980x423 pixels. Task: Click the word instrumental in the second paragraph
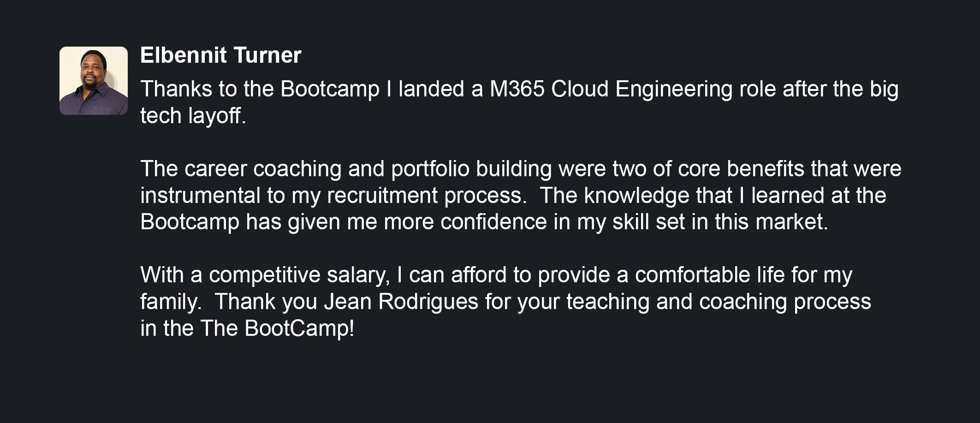coord(201,196)
